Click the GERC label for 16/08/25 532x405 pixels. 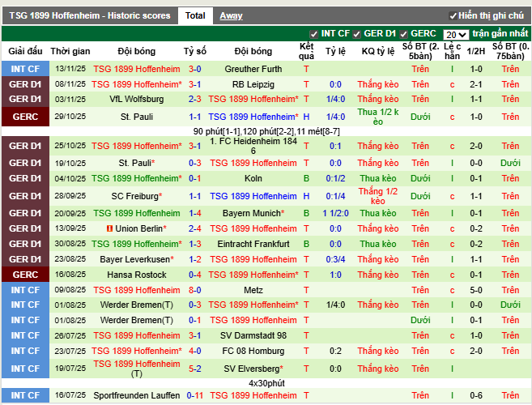pos(25,275)
